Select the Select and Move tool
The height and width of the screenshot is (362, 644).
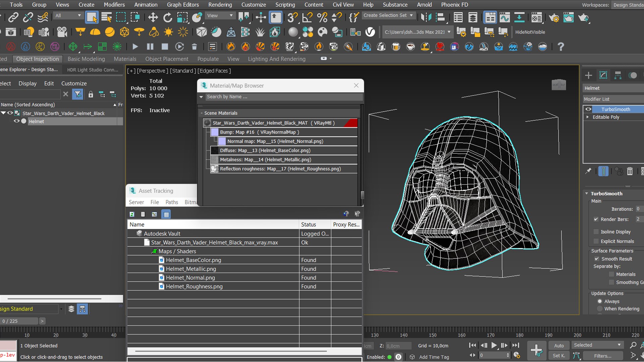tap(153, 17)
